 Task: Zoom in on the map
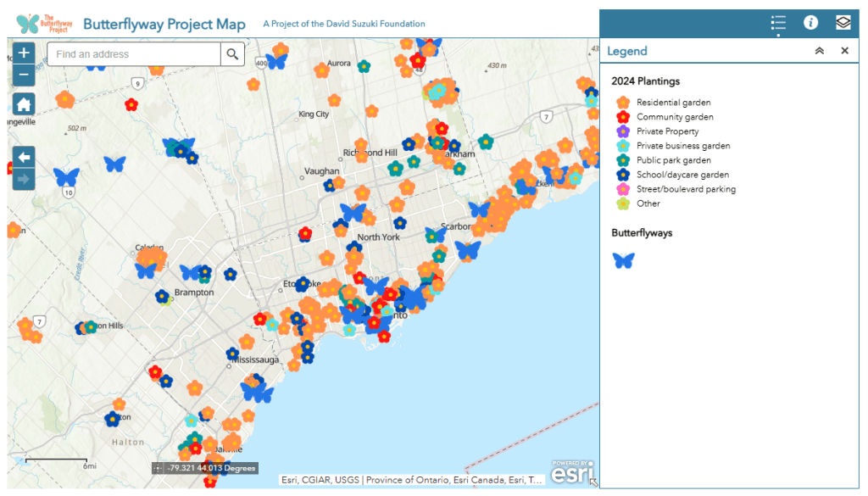click(x=24, y=53)
